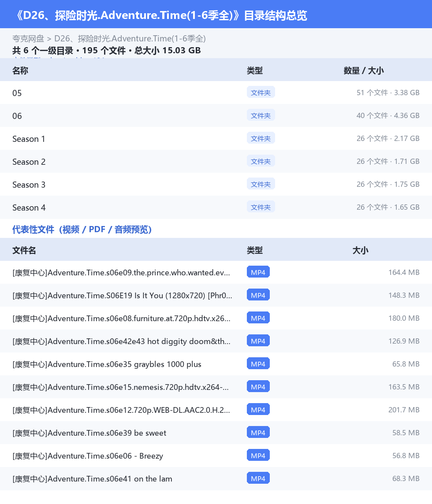Open file s06e09.the.prince.who.wanted

[121, 273]
